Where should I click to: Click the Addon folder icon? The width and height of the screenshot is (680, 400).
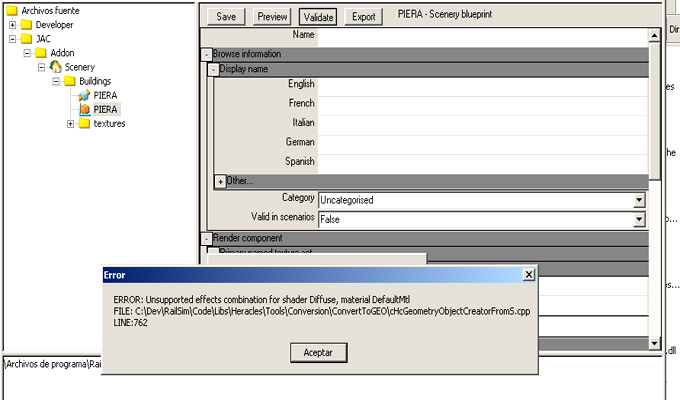[41, 53]
